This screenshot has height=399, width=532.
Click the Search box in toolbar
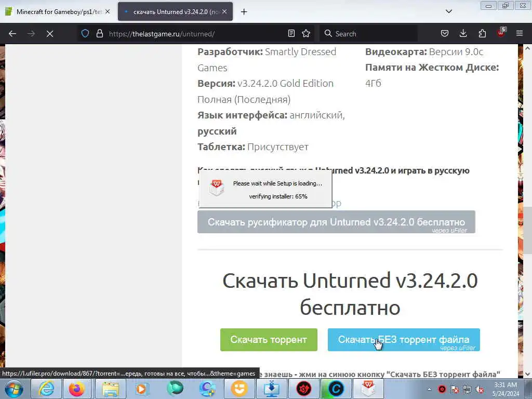369,34
